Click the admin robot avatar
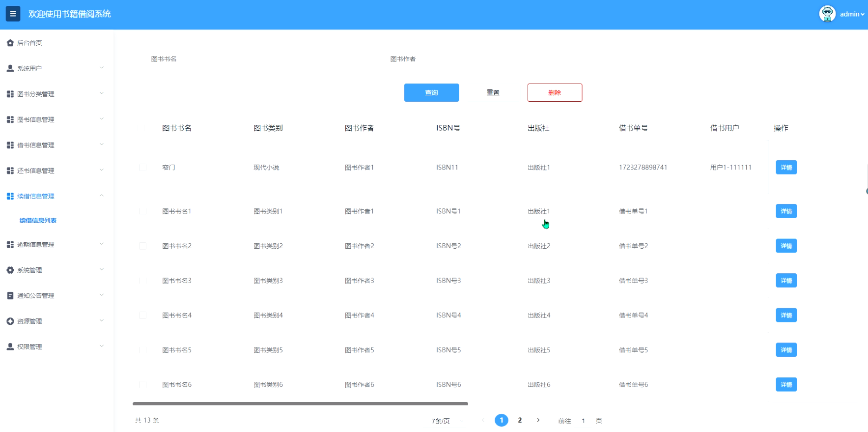This screenshot has width=868, height=432. [x=827, y=14]
